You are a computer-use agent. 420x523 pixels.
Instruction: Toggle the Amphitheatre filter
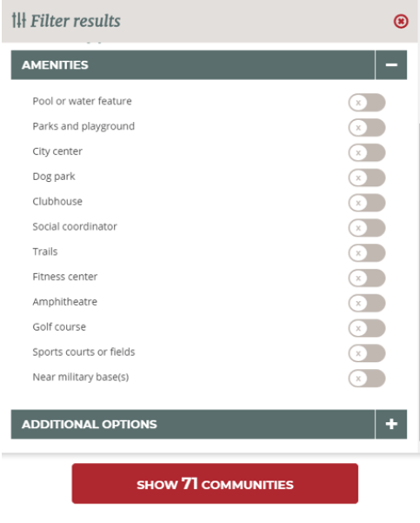[x=367, y=303]
